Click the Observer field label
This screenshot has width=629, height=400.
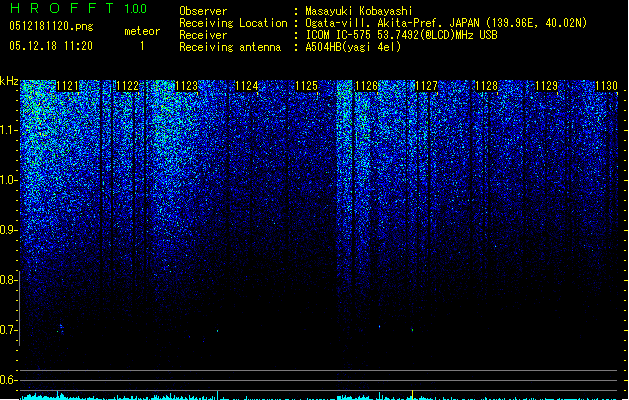point(203,11)
